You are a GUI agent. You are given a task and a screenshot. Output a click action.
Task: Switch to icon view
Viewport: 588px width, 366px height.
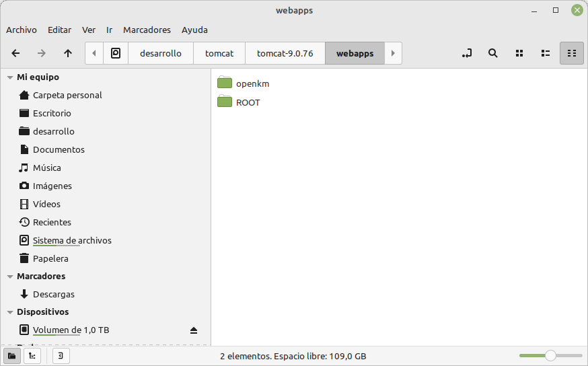(x=519, y=53)
